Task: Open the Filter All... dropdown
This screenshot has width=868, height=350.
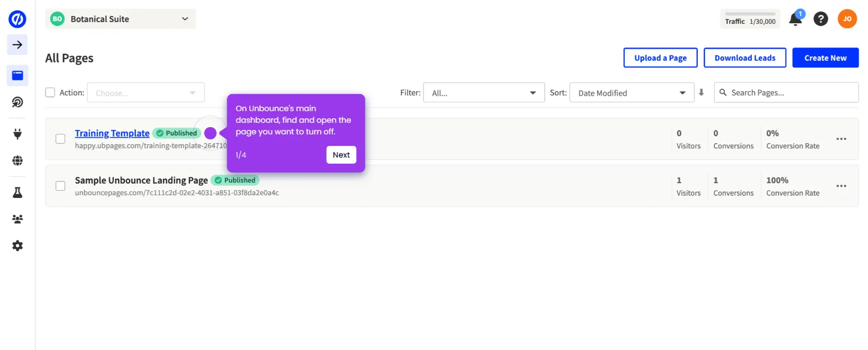Action: pyautogui.click(x=484, y=92)
